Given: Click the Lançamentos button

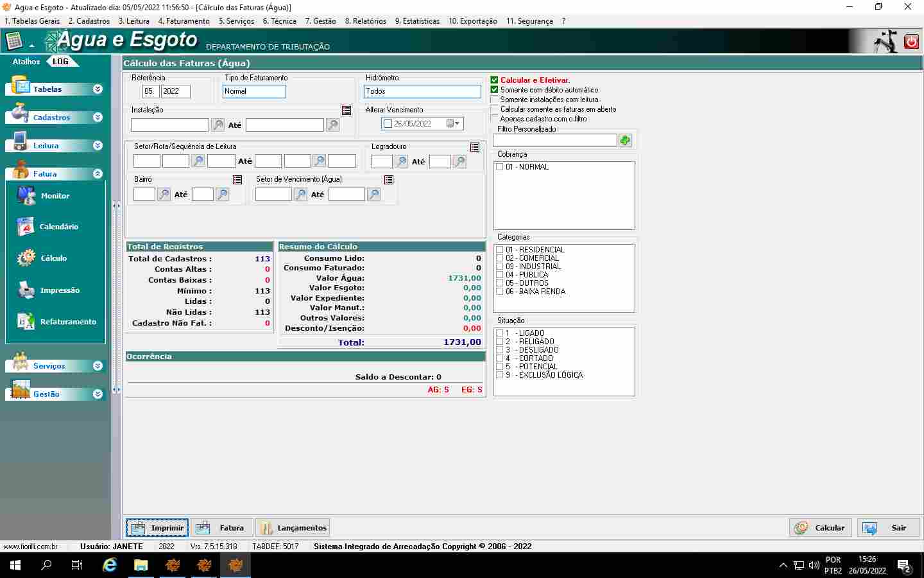Looking at the screenshot, I should point(293,528).
